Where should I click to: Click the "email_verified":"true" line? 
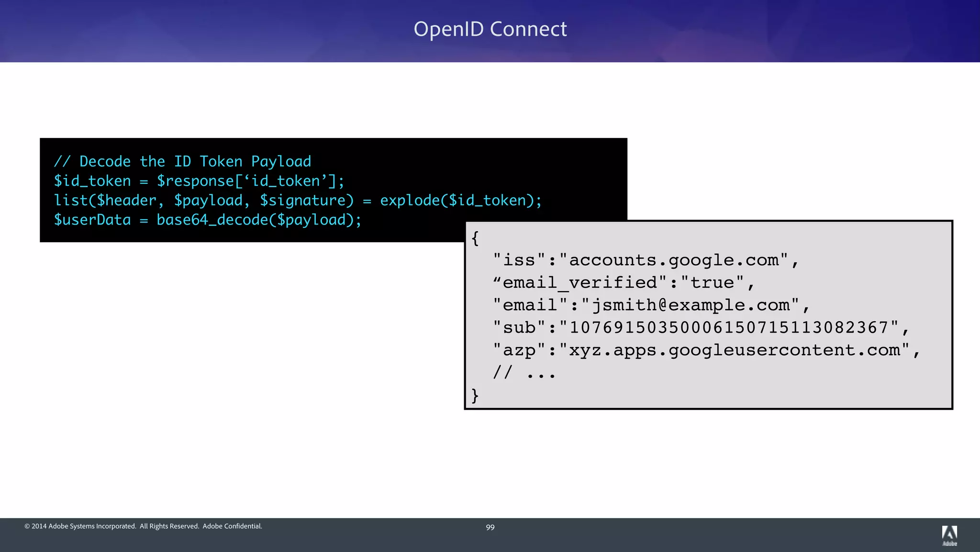tap(624, 283)
